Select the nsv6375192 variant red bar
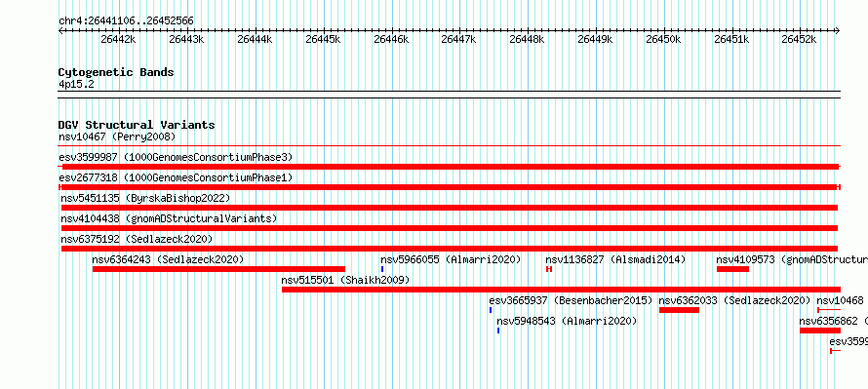The height and width of the screenshot is (389, 868). click(x=450, y=249)
